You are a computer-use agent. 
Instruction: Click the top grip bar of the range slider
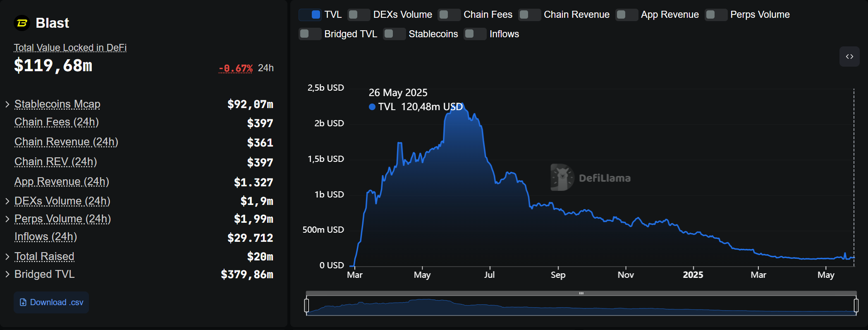581,293
